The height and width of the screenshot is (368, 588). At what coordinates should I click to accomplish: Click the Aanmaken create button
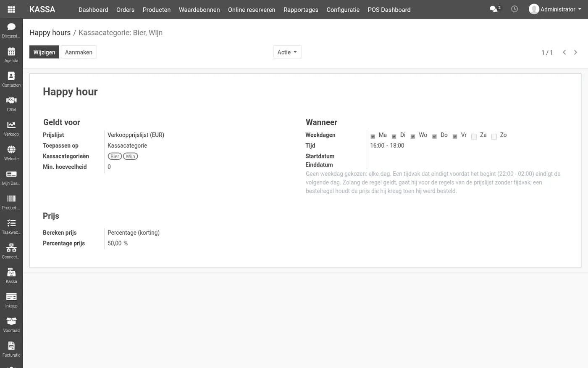click(79, 52)
